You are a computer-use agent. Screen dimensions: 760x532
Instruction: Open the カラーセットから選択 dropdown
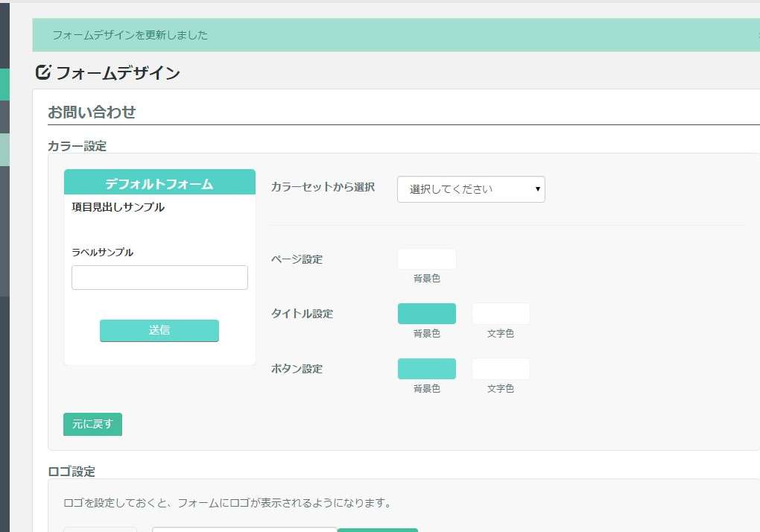pyautogui.click(x=471, y=189)
